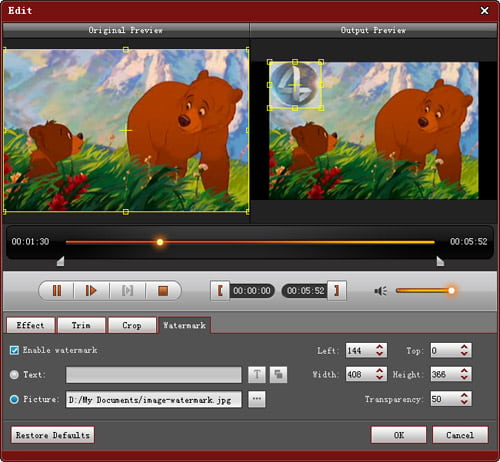Click the Original Preview video frame
Image resolution: width=500 pixels, height=462 pixels.
pos(126,130)
